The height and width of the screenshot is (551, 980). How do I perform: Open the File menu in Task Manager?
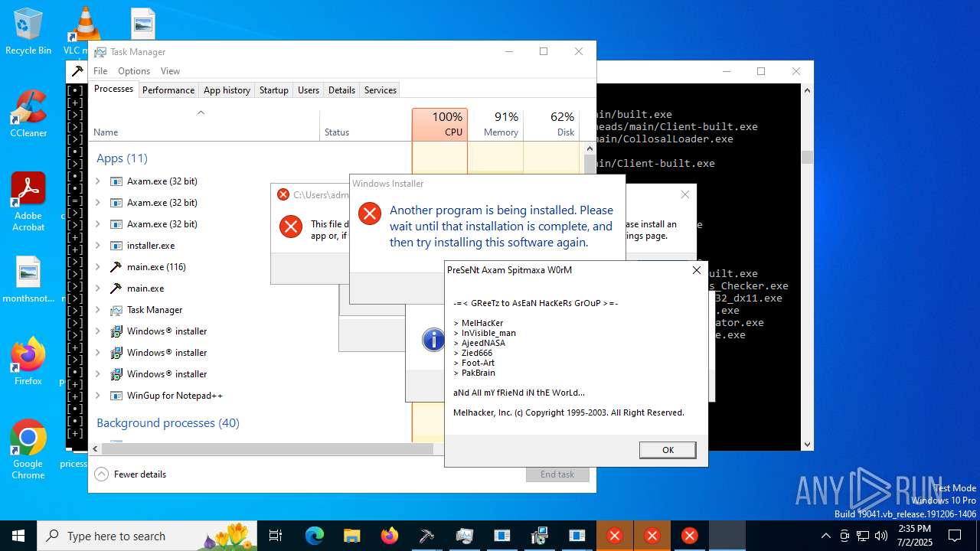point(100,71)
